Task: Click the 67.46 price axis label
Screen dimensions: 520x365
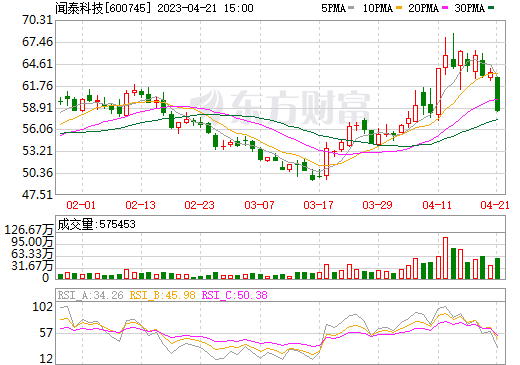Action: click(37, 42)
